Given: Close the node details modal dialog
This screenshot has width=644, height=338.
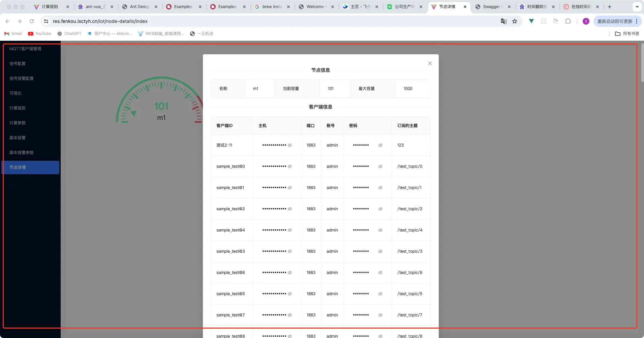Looking at the screenshot, I should coord(430,63).
